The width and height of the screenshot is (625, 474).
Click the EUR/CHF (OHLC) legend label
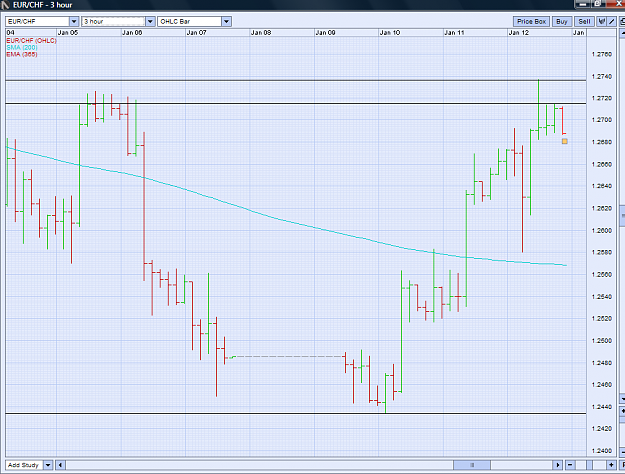pyautogui.click(x=31, y=41)
